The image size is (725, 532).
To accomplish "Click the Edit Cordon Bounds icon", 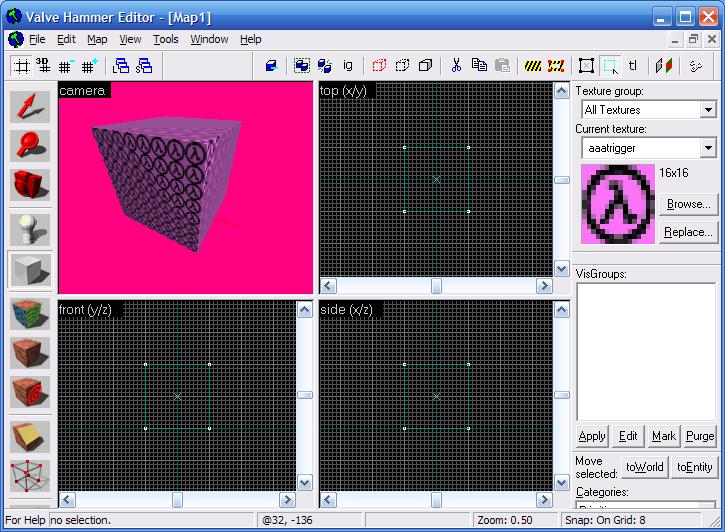I will (x=556, y=66).
